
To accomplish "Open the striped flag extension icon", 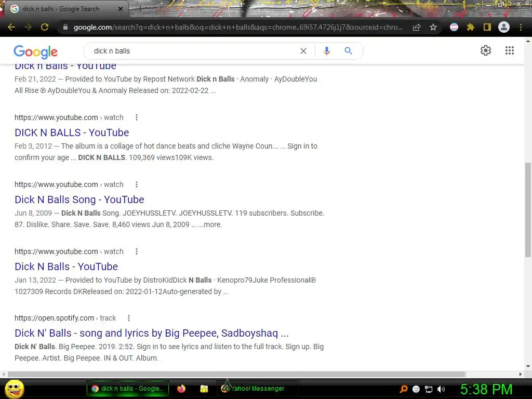I will point(454,27).
